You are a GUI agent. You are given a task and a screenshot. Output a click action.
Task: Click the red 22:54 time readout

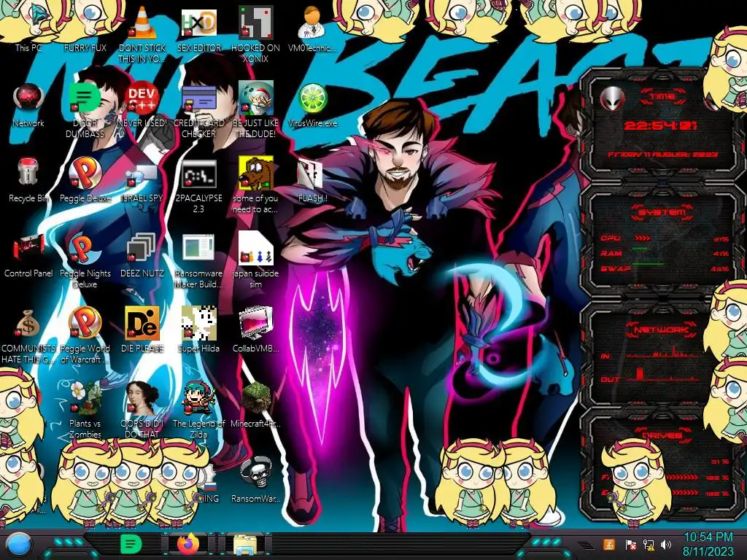(660, 125)
